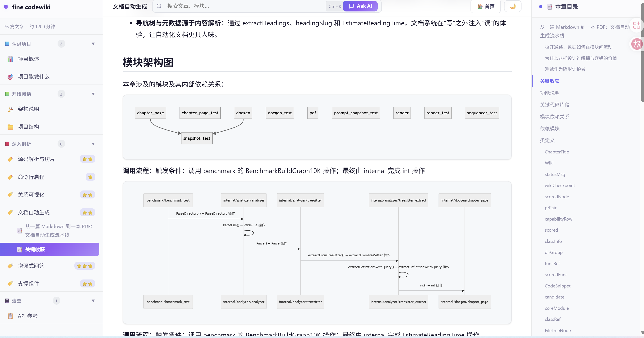644x338 pixels.
Task: Jump to 模块依赖关系 in chapter outline
Action: point(554,117)
